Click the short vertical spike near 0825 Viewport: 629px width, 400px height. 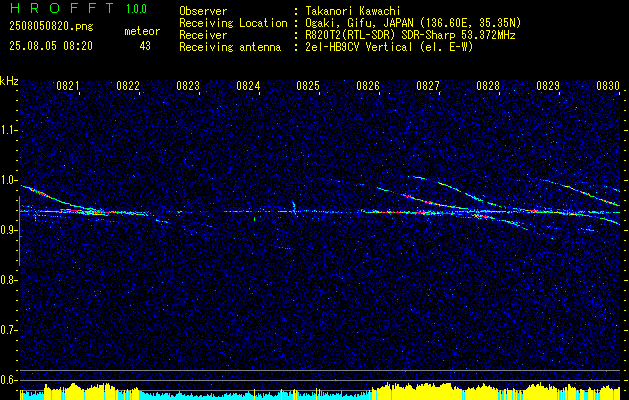point(293,207)
